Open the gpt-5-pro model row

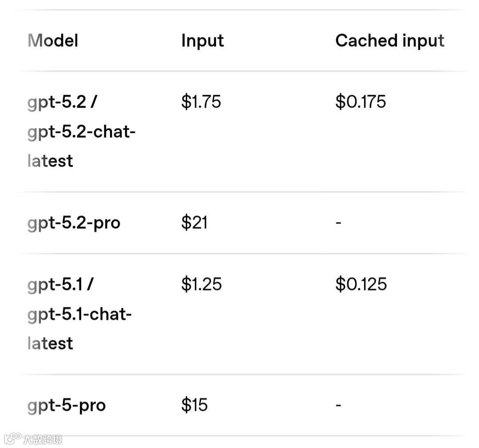click(67, 405)
